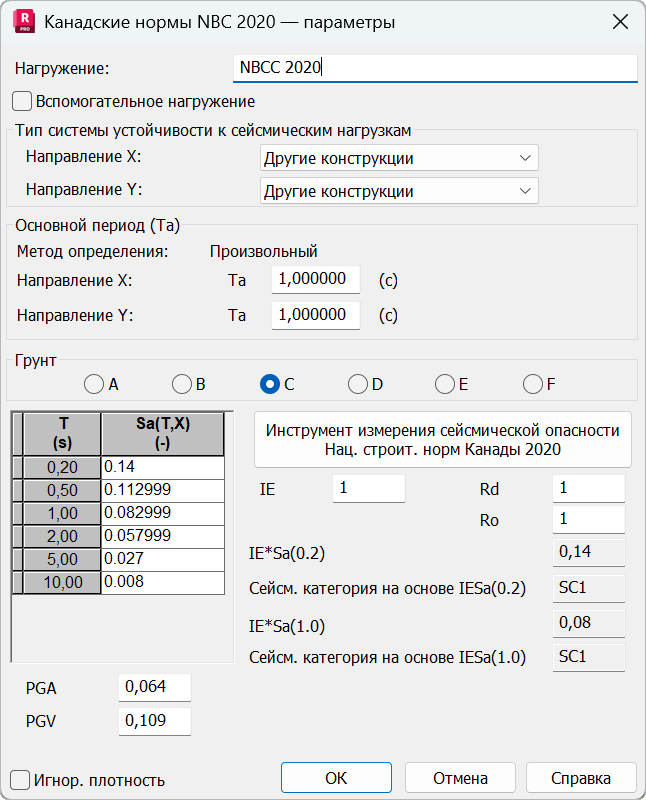Confirm with the OK button
This screenshot has width=646, height=800.
tap(336, 778)
